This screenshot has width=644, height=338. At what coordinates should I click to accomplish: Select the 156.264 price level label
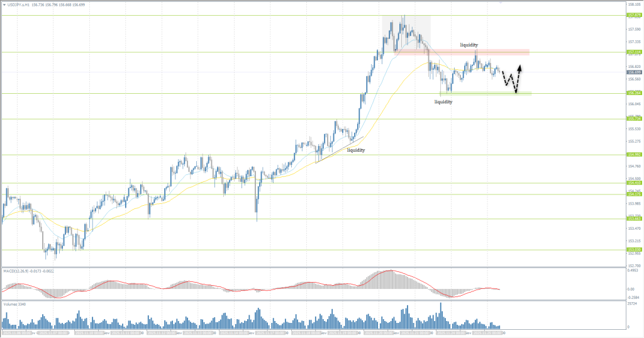click(633, 93)
